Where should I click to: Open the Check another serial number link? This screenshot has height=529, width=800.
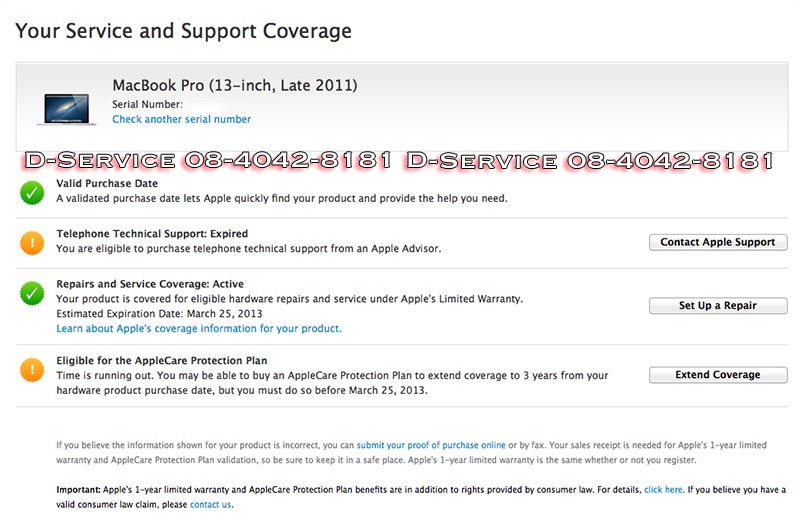tap(181, 119)
